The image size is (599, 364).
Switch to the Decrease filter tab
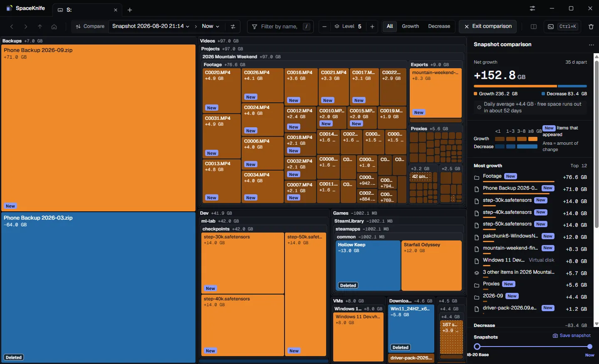439,26
